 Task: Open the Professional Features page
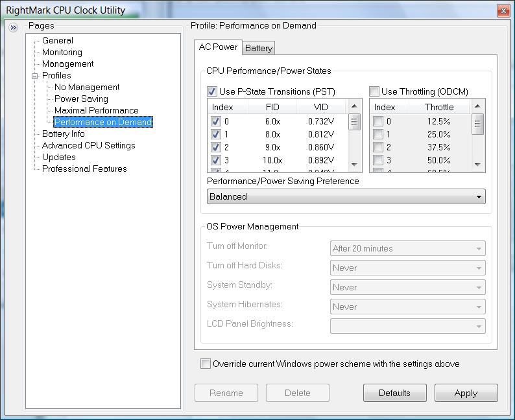(84, 169)
